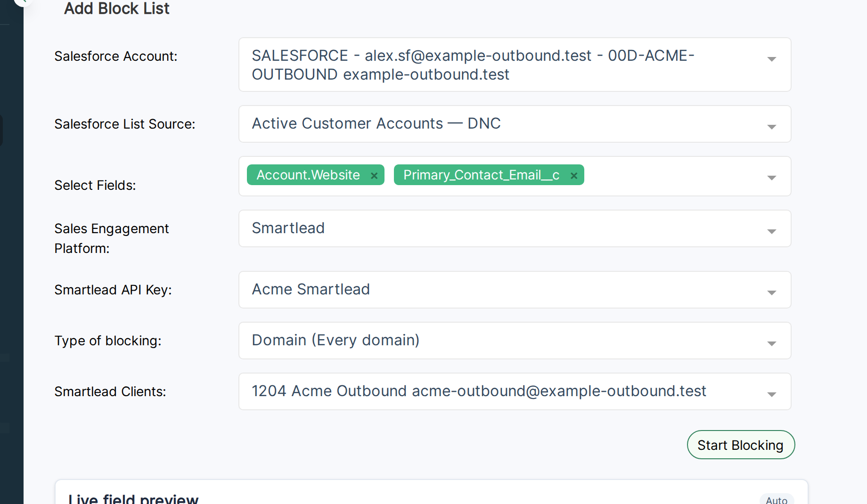Click the Primary_Contact_Email__c tag label
Image resolution: width=867 pixels, height=504 pixels.
(481, 175)
